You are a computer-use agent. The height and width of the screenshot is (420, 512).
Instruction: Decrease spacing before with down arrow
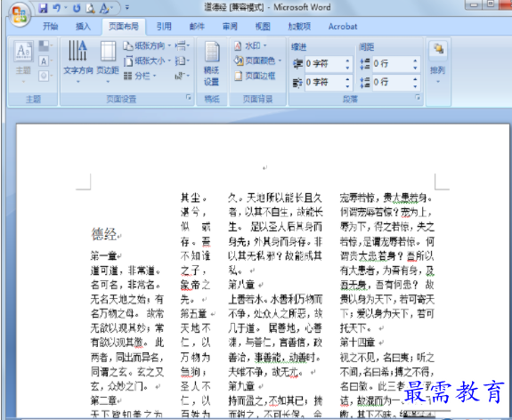(415, 68)
